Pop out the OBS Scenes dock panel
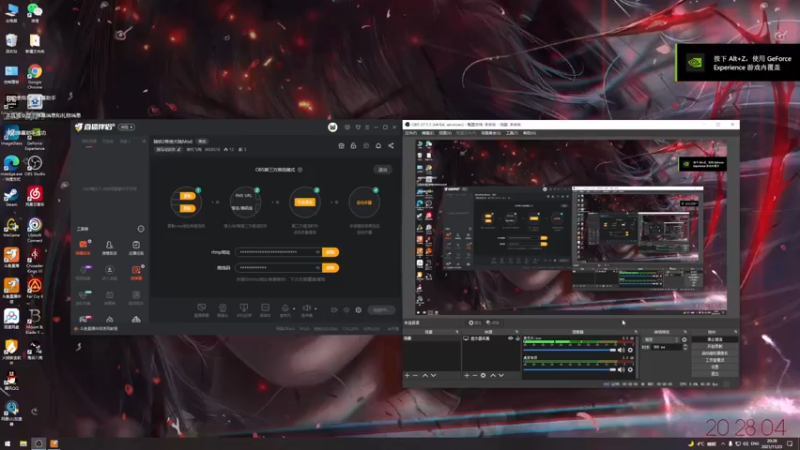The image size is (800, 450). (457, 332)
